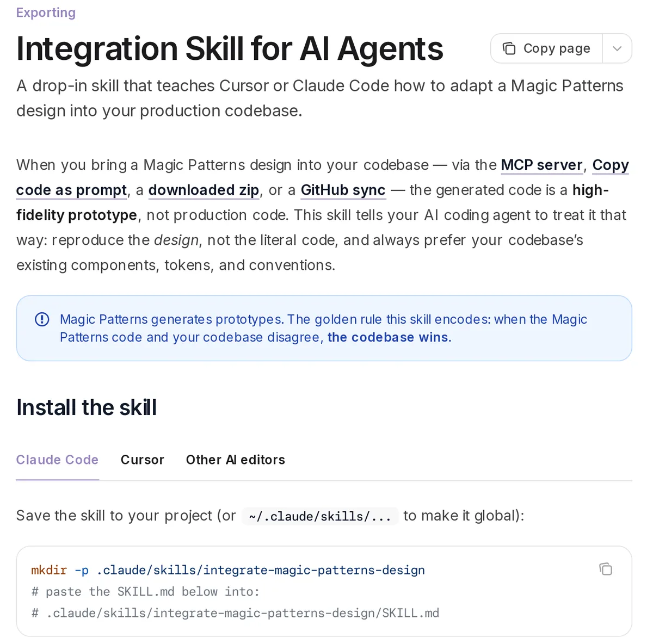The width and height of the screenshot is (653, 644).
Task: Click the info icon in the blue callout
Action: coord(42,319)
